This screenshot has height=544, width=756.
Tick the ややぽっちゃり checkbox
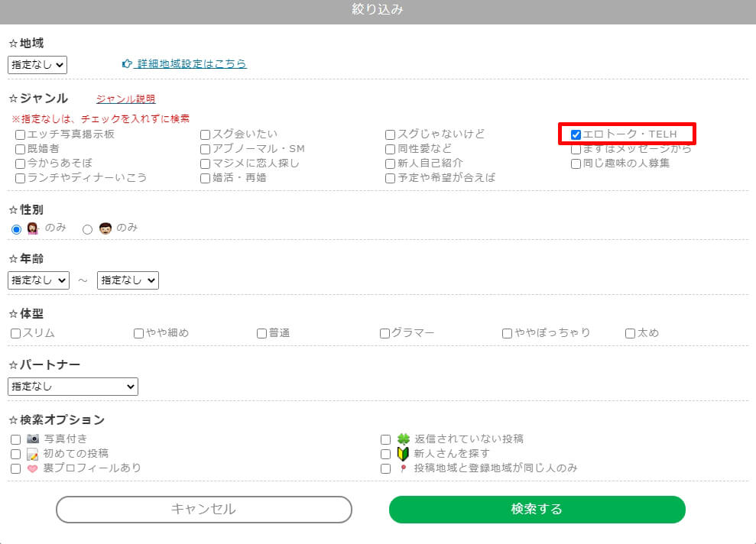pos(507,333)
